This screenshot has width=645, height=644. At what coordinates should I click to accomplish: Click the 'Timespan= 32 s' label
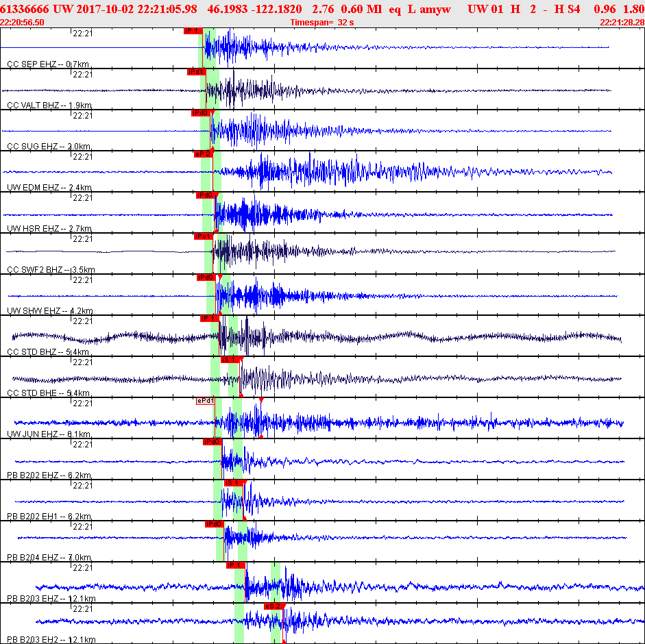pyautogui.click(x=322, y=22)
